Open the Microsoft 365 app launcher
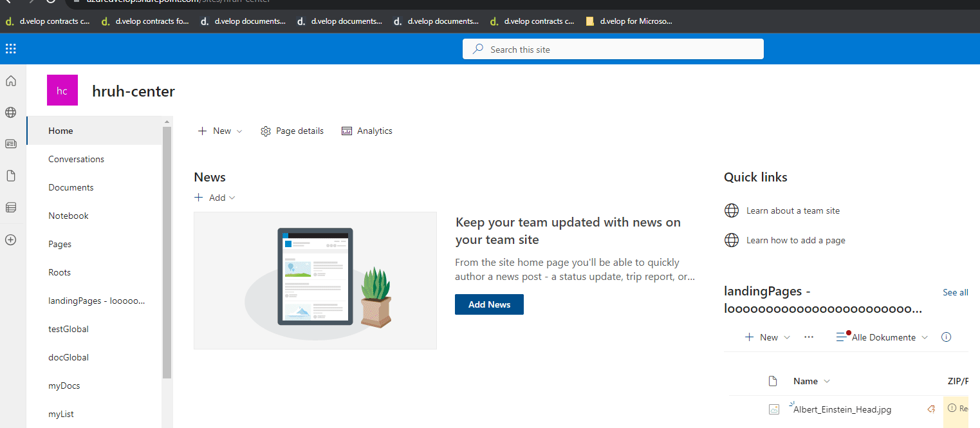Screen dimensions: 980x428 [x=10, y=49]
